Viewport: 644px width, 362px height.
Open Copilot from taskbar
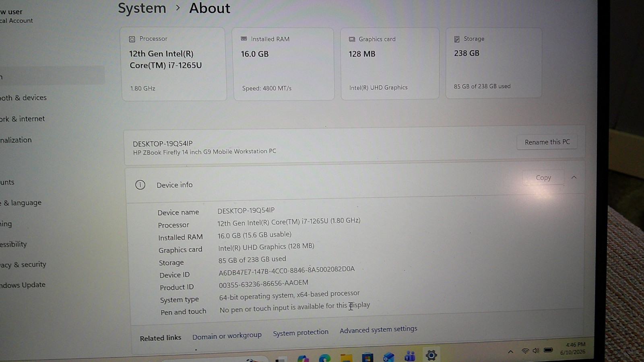(x=303, y=358)
